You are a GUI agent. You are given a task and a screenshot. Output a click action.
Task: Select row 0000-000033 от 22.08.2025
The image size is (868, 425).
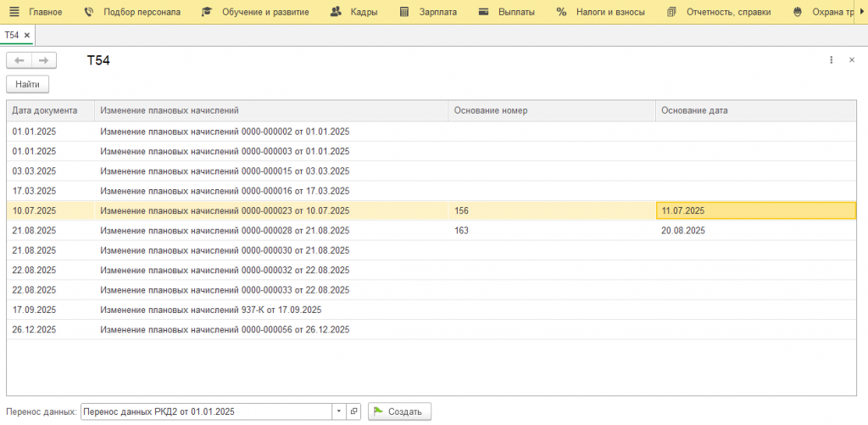click(431, 290)
